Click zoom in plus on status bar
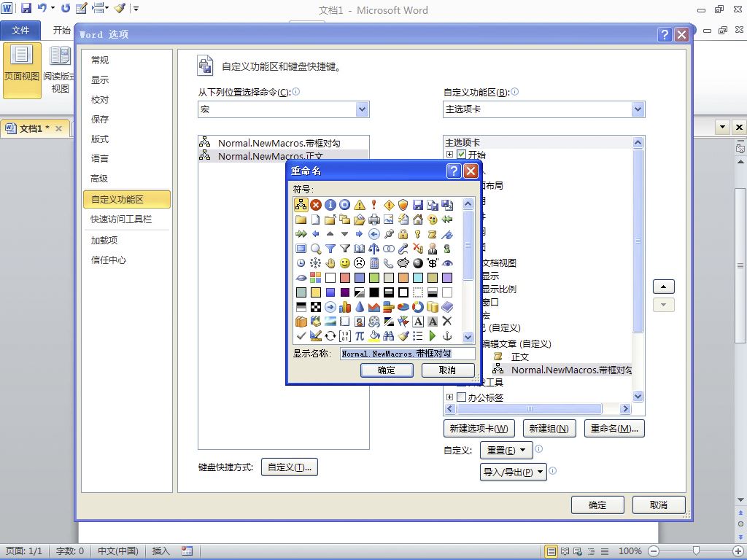747x560 pixels. click(x=738, y=551)
